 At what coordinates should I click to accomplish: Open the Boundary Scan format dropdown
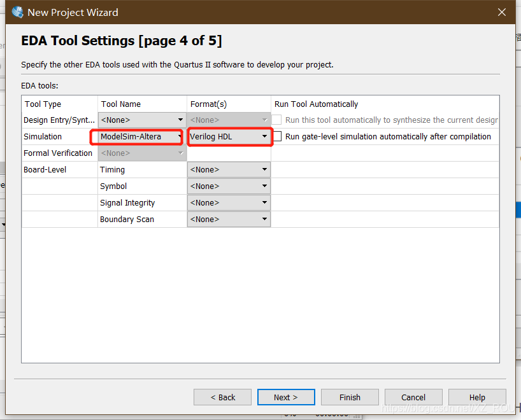[229, 220]
